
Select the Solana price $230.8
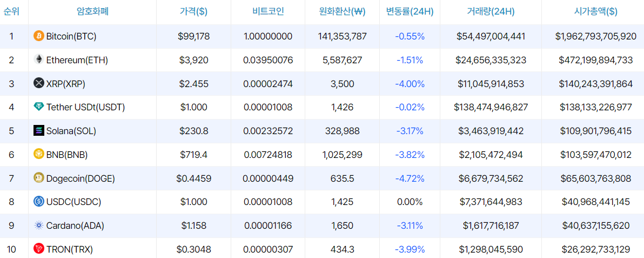point(194,131)
